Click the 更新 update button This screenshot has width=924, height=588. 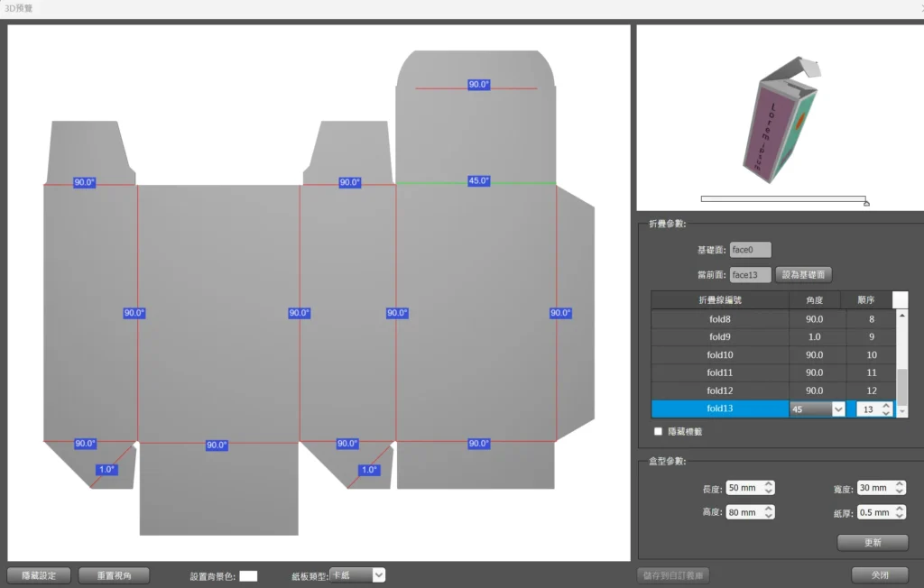click(872, 543)
